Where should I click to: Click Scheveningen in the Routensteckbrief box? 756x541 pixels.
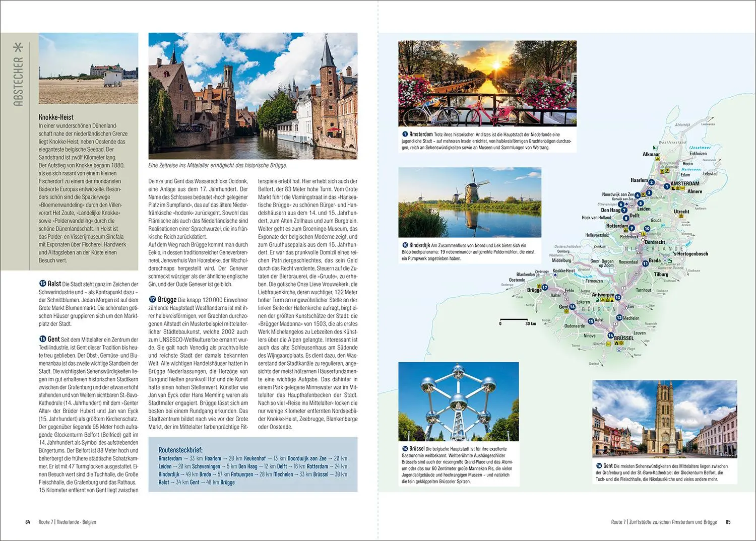206,466
